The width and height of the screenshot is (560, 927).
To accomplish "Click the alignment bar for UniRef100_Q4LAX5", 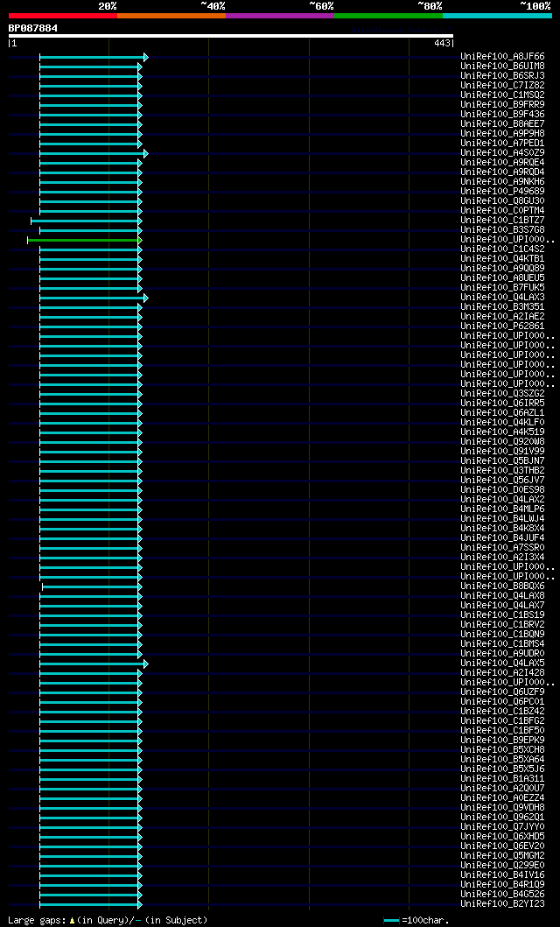I will pos(94,664).
